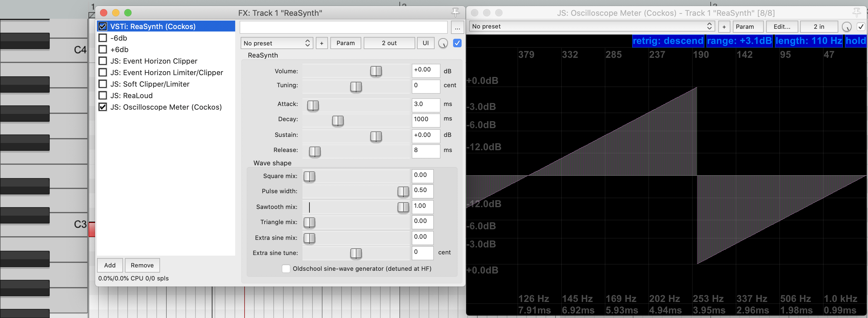Click Edit... in the Oscilloscope Meter window
The width and height of the screenshot is (868, 318).
click(782, 27)
